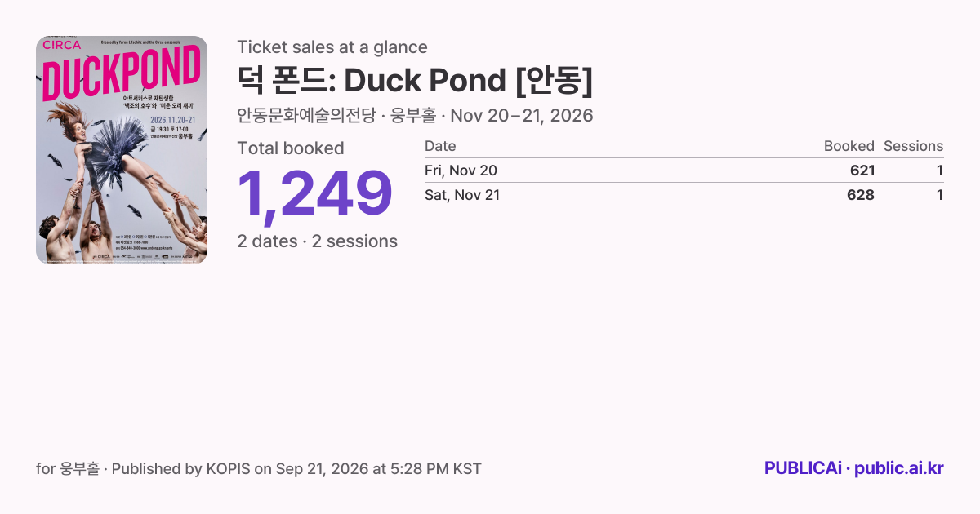This screenshot has height=514, width=980.
Task: Select the Fri, Nov 20 row
Action: [684, 171]
